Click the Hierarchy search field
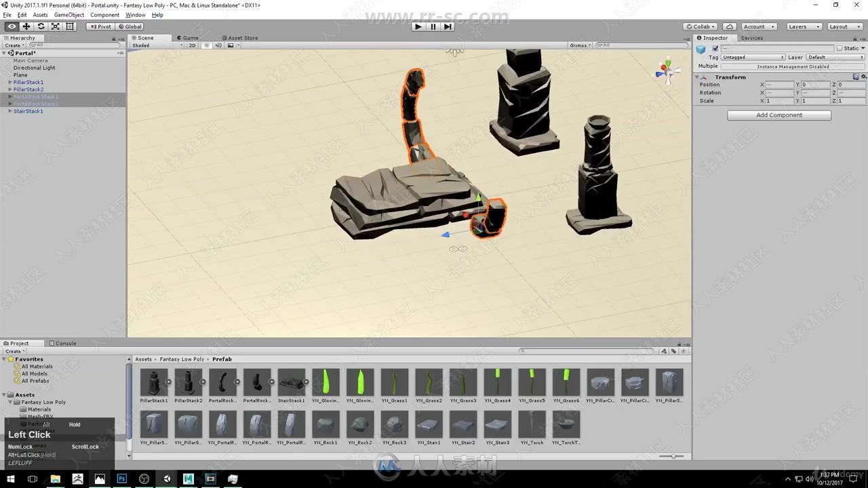This screenshot has width=868, height=488. coord(75,45)
